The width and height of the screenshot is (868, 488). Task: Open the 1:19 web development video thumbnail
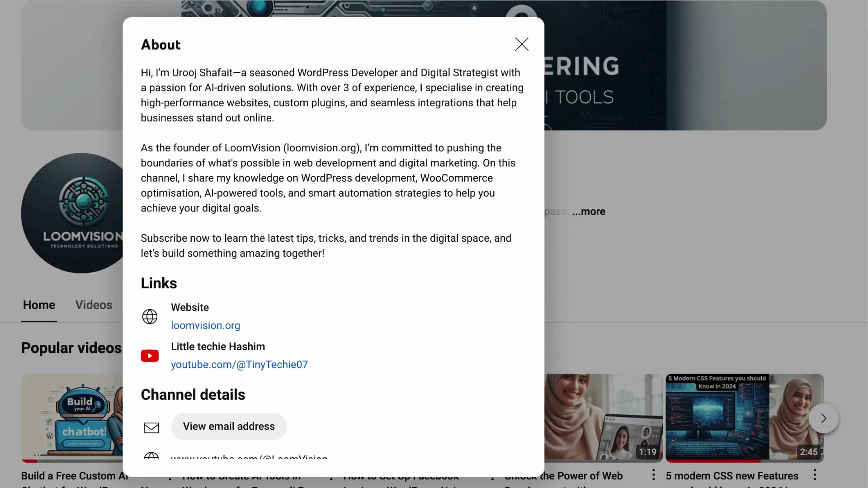coord(604,418)
